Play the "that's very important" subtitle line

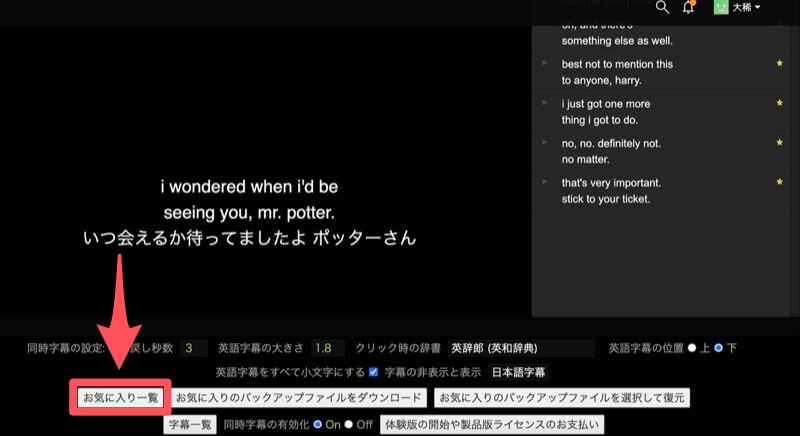coord(545,183)
